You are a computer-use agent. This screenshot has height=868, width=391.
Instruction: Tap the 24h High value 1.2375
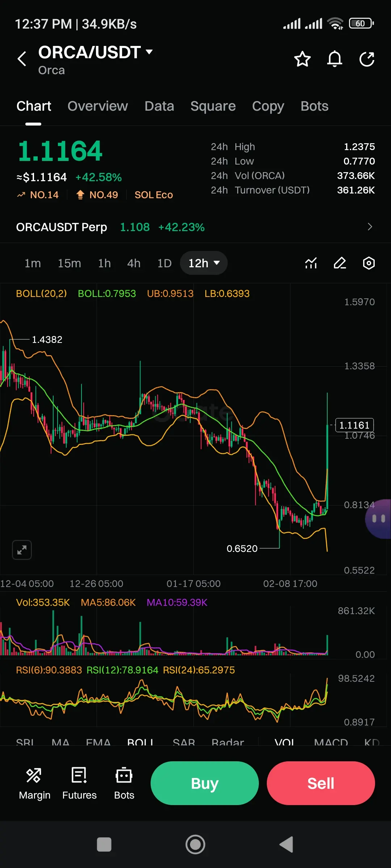(359, 146)
